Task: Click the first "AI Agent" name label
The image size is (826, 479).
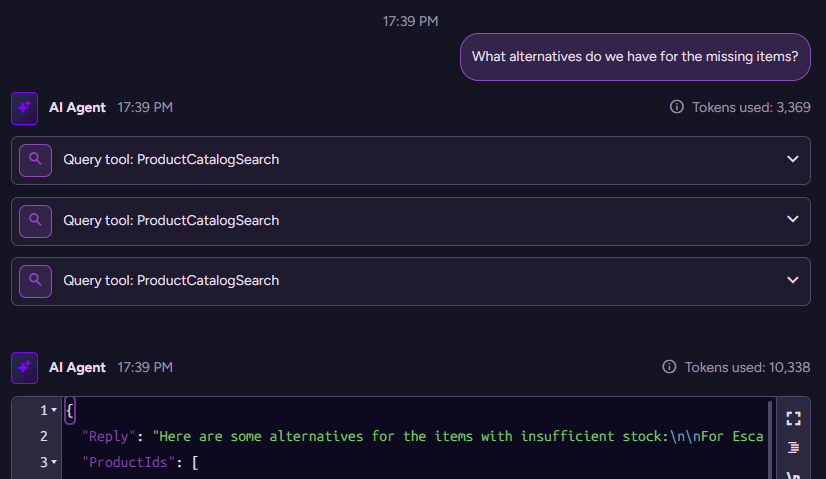Action: (x=77, y=107)
